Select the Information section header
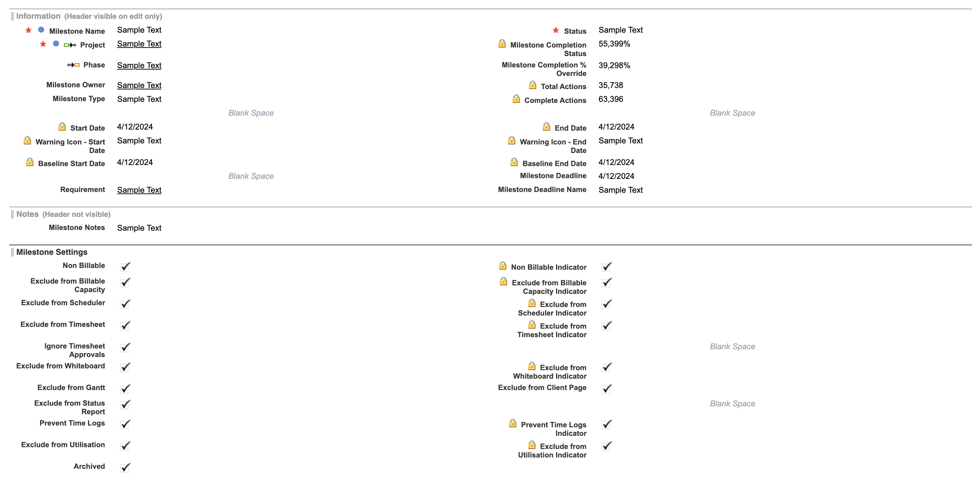The image size is (980, 477). [38, 16]
